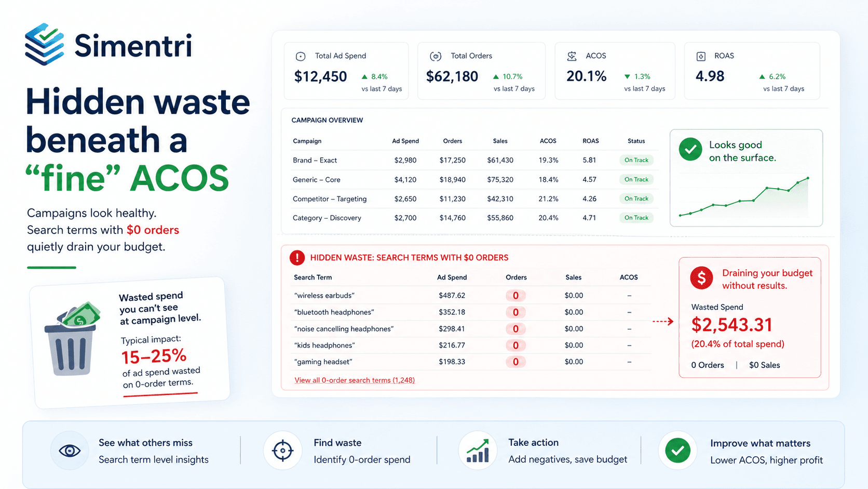Image resolution: width=868 pixels, height=489 pixels.
Task: Click On Track status for Generic – Core
Action: tap(636, 179)
